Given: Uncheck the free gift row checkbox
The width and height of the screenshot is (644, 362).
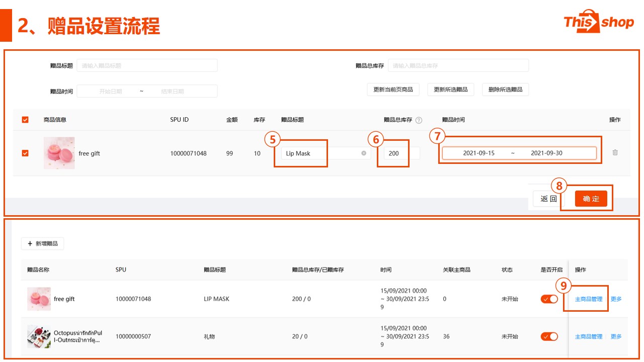Looking at the screenshot, I should point(25,153).
